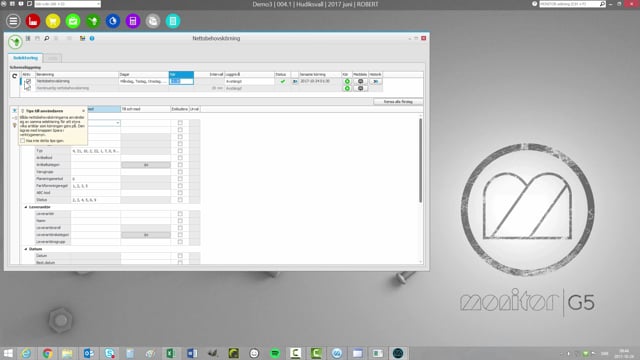Toggle Exkludera checkbox for Namn row
This screenshot has height=360, width=640.
point(180,221)
